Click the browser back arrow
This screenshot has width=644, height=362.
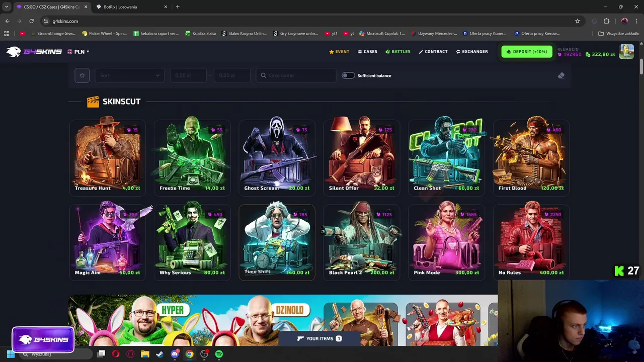click(x=7, y=21)
